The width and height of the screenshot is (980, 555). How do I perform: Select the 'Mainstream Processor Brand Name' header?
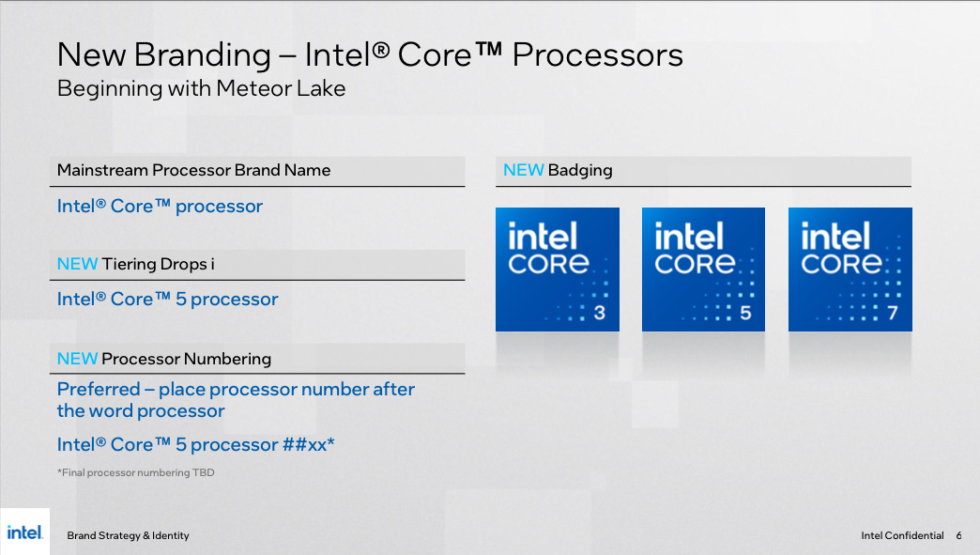pos(193,170)
